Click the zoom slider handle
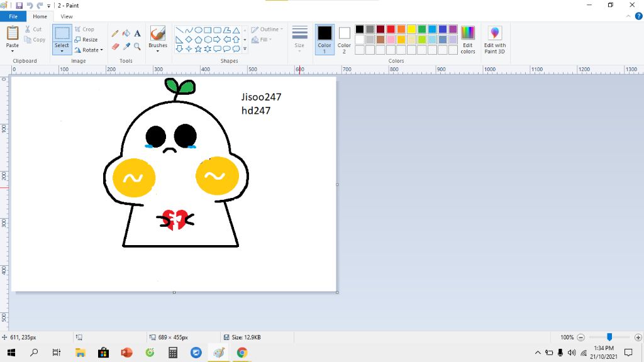This screenshot has height=362, width=644. coord(609,337)
